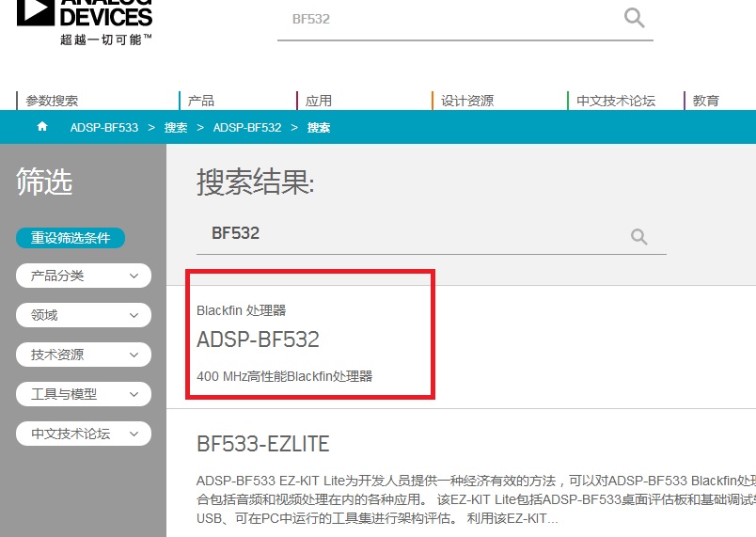Open the 中文技术论坛 top menu
The image size is (756, 537).
[616, 101]
